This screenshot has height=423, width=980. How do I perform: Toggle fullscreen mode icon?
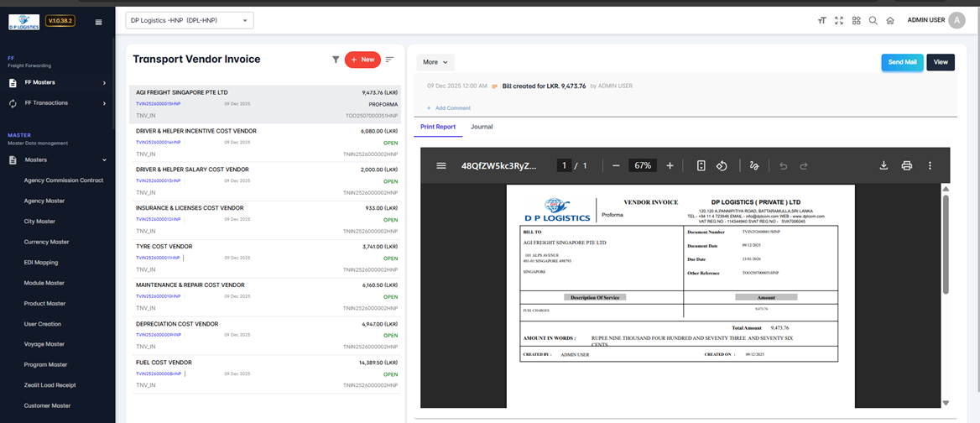839,21
